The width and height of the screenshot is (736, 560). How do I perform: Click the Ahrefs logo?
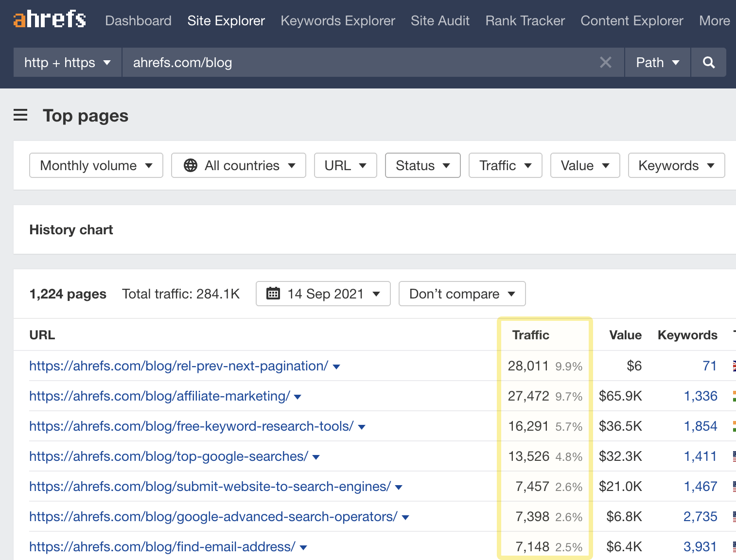pyautogui.click(x=50, y=20)
